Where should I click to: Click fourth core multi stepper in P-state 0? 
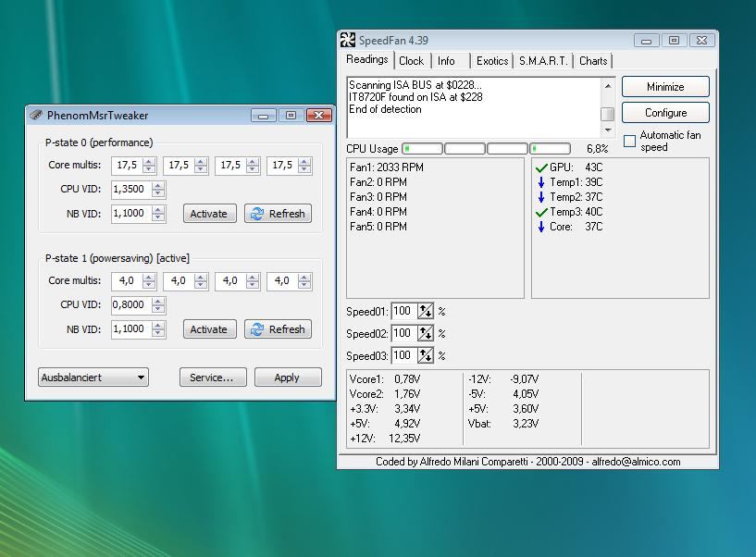[304, 166]
